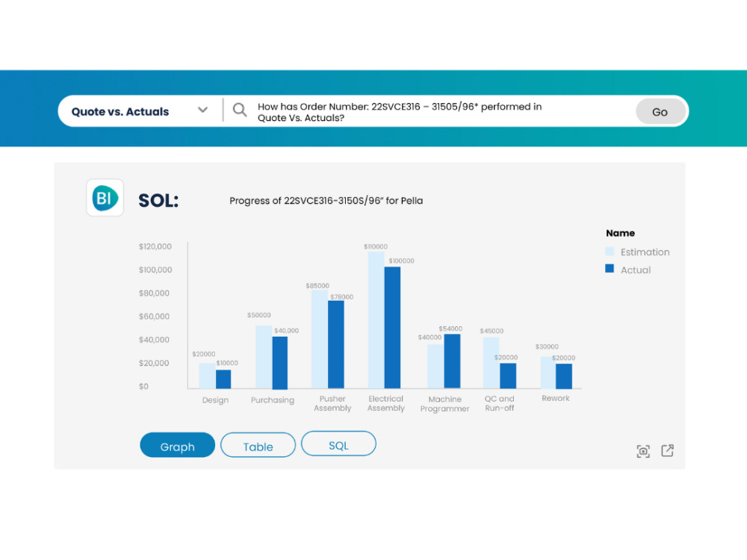Click the $0 y-axis value
Image resolution: width=747 pixels, height=560 pixels.
[x=143, y=386]
